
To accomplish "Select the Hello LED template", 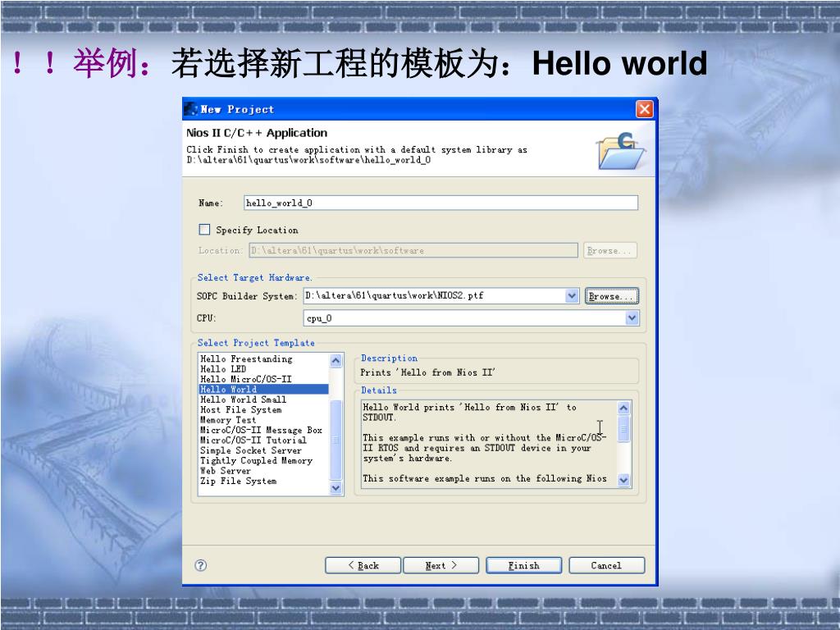I will [223, 369].
